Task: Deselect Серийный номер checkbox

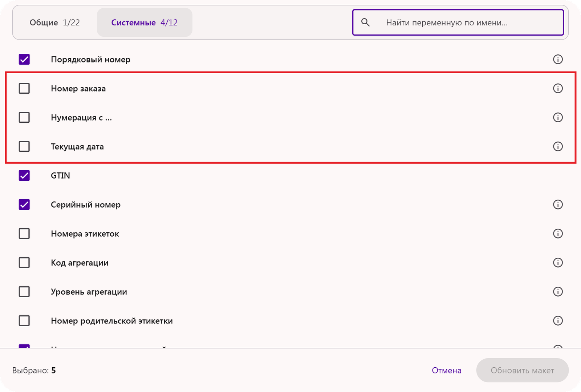Action: coord(24,204)
